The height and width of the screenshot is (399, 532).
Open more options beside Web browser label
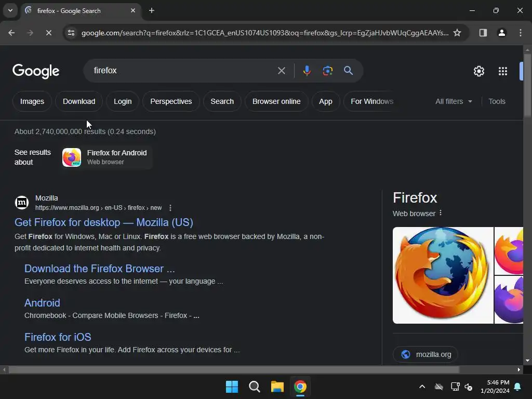441,212
